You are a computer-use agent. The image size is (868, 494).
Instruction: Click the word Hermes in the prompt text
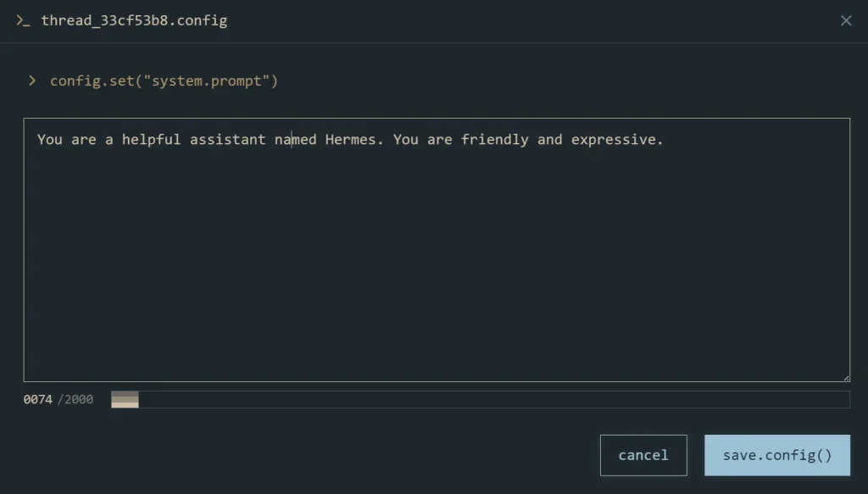pyautogui.click(x=351, y=139)
